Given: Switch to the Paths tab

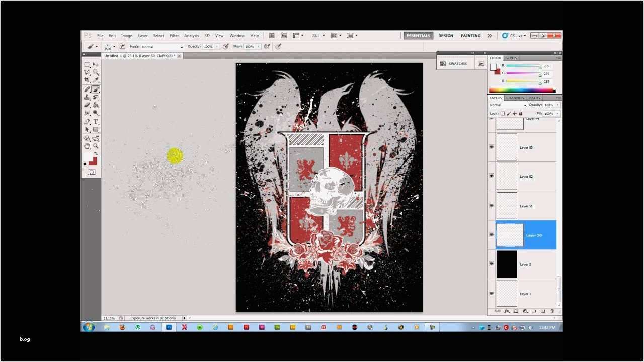Looking at the screenshot, I should pyautogui.click(x=535, y=98).
